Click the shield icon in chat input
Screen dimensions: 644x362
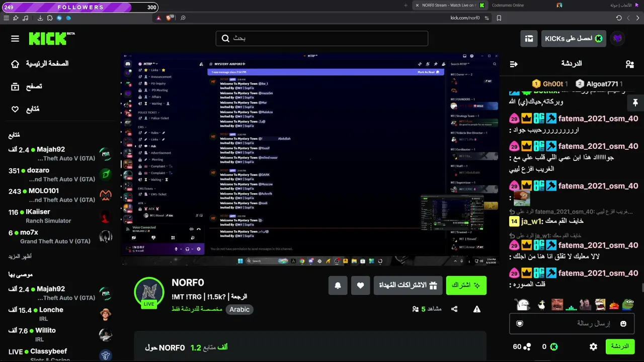[x=520, y=324]
